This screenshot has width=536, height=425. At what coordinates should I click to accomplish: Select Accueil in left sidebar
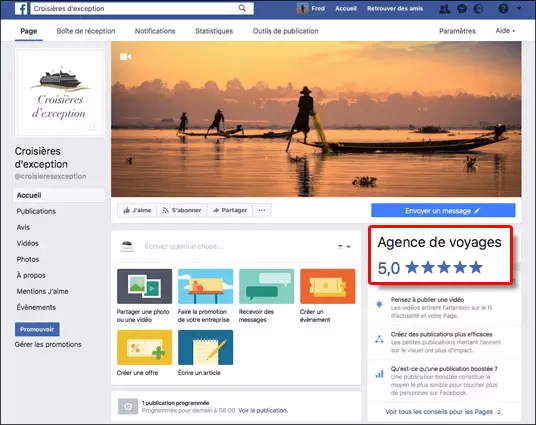(59, 195)
